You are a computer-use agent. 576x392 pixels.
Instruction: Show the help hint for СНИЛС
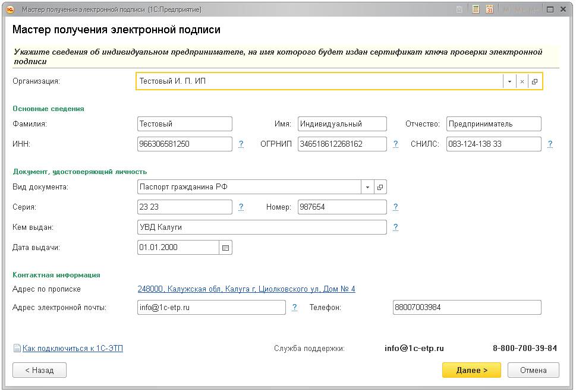550,144
